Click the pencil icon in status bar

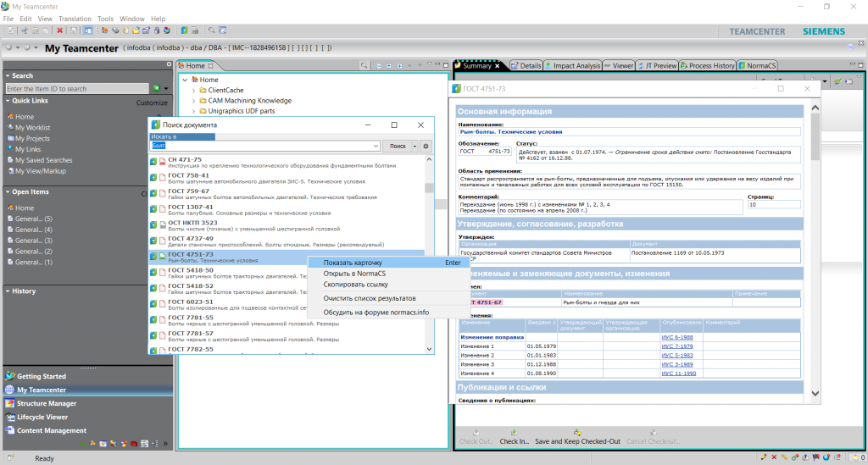(x=764, y=457)
